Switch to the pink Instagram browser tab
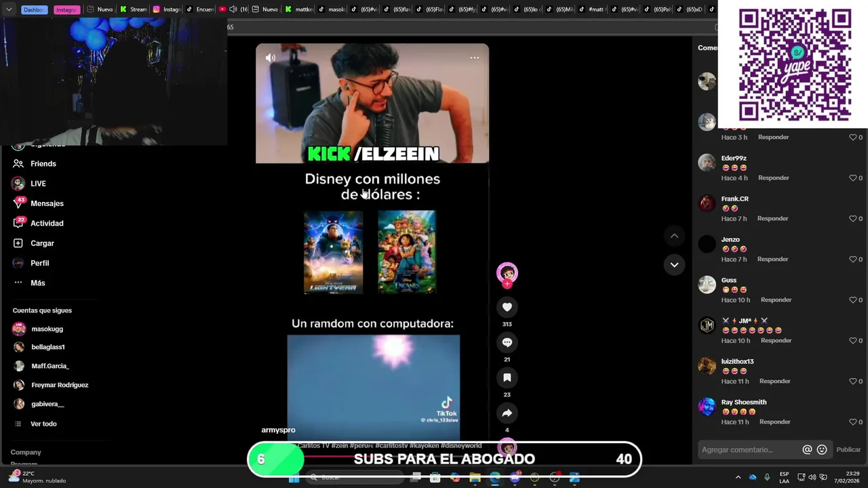Viewport: 868px width, 488px height. [x=66, y=9]
